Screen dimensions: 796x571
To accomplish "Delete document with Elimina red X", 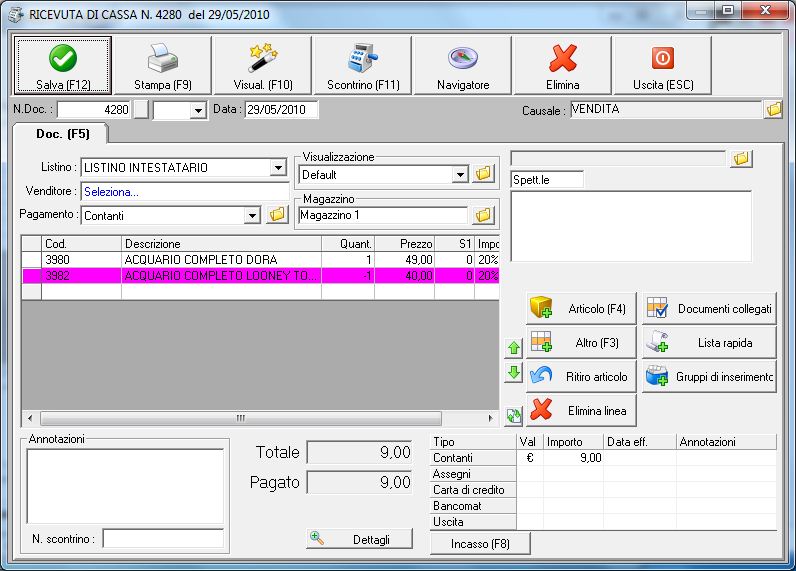I will [562, 65].
